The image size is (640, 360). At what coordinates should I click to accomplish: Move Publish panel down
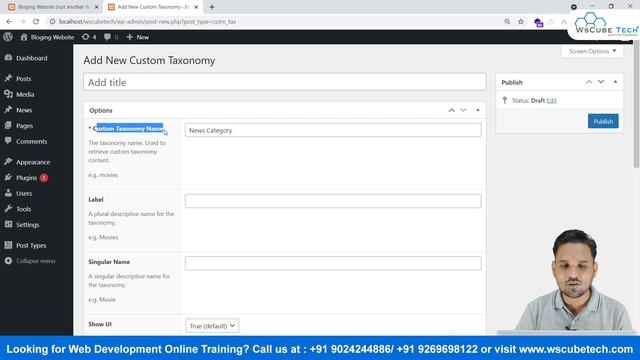601,82
